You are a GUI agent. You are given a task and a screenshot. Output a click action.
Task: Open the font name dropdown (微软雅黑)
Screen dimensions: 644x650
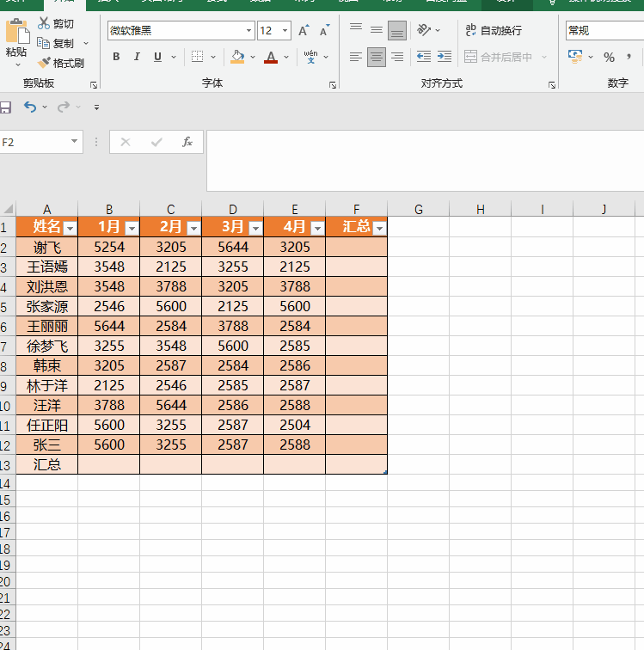[248, 31]
